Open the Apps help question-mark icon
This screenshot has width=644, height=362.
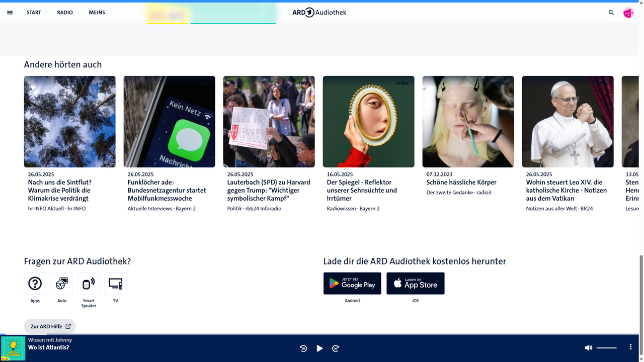click(35, 284)
